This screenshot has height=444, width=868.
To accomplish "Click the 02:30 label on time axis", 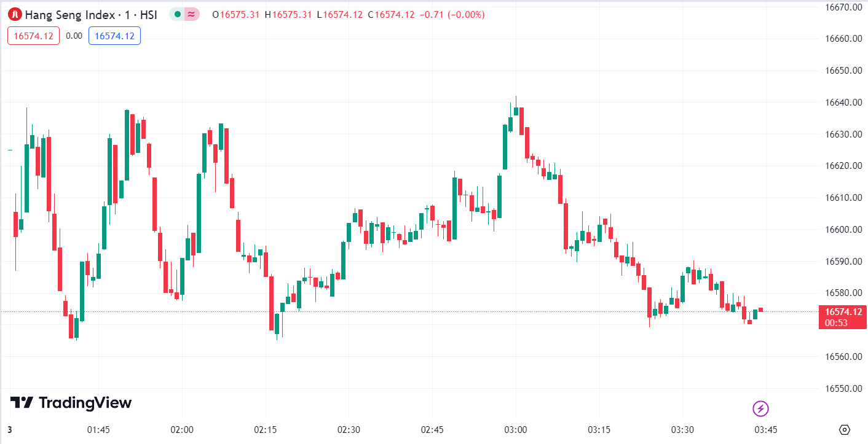I will tap(348, 429).
